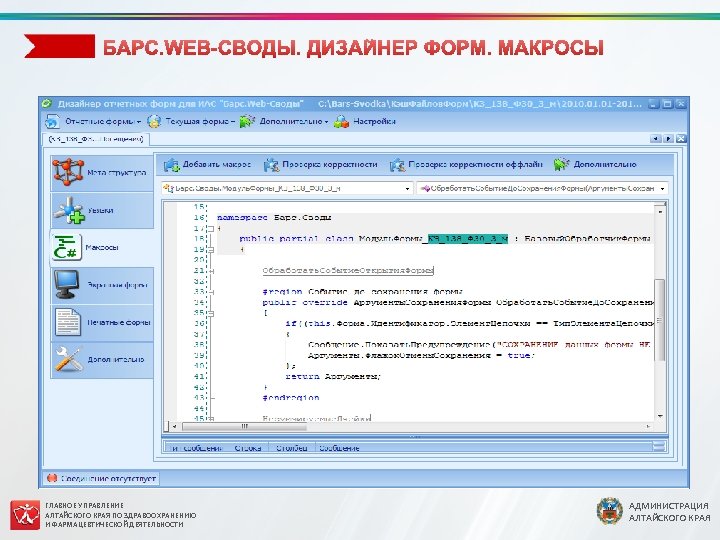The height and width of the screenshot is (540, 720).
Task: Click horizontal scrollbar right arrow
Action: click(648, 427)
